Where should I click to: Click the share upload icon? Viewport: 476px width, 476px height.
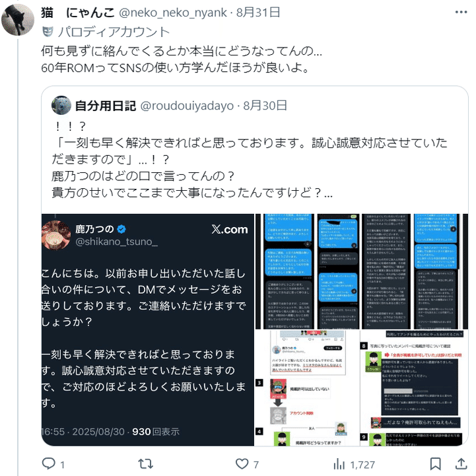point(461,464)
